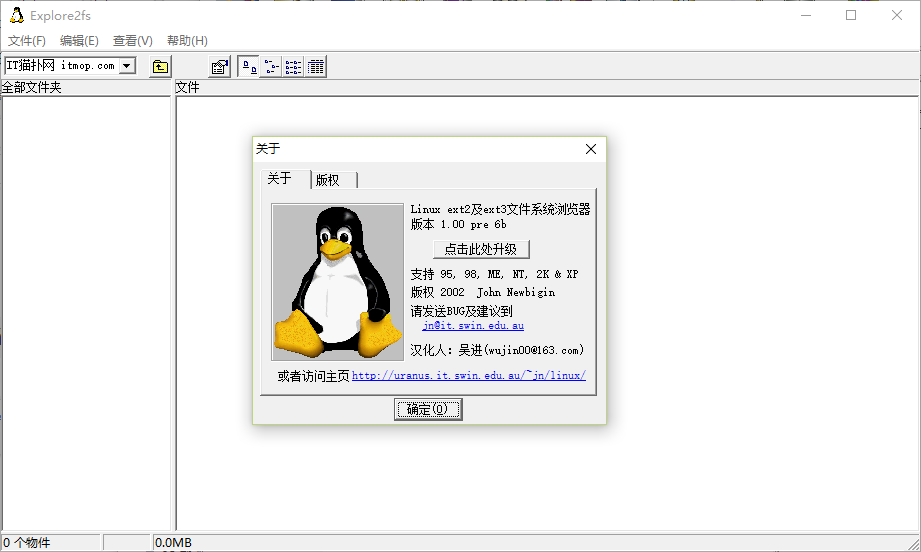Open the jn@it.swin.edu.au email link

click(473, 325)
